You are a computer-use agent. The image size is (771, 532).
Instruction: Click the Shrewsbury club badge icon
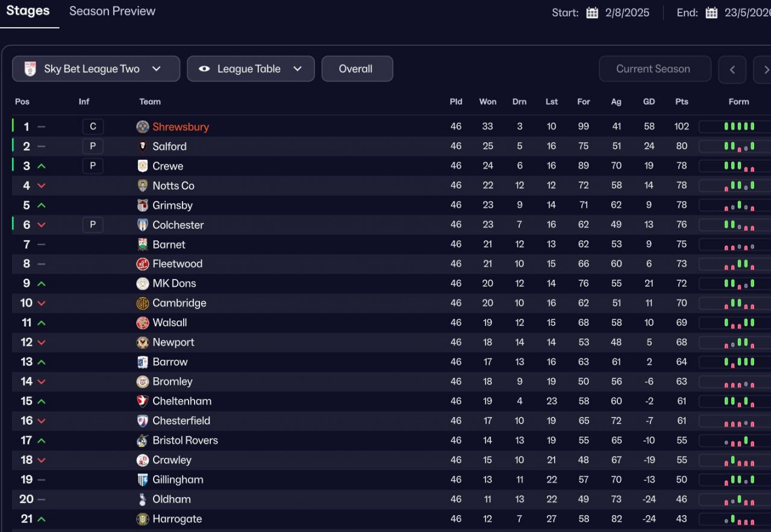tap(143, 127)
